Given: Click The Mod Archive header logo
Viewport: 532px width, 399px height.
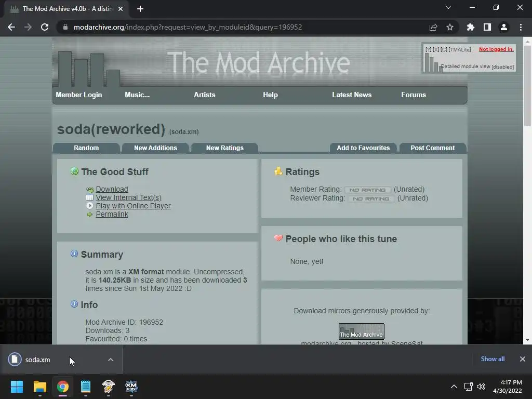Looking at the screenshot, I should click(x=259, y=62).
